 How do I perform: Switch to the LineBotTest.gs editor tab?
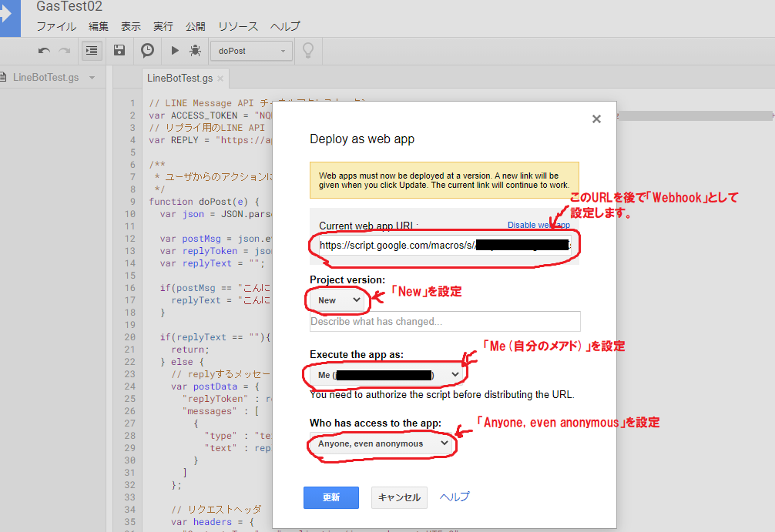[179, 78]
